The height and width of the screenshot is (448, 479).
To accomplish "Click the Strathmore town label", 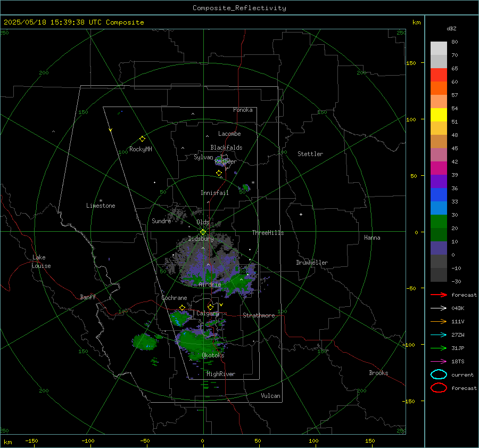I will [259, 315].
